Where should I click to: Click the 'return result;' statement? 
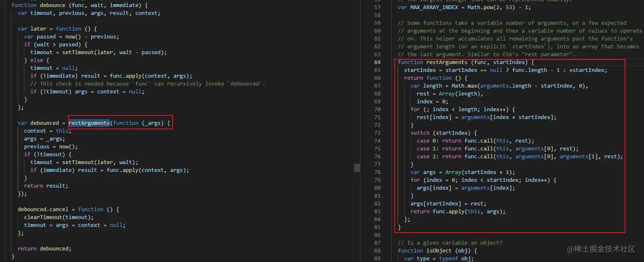click(x=46, y=186)
